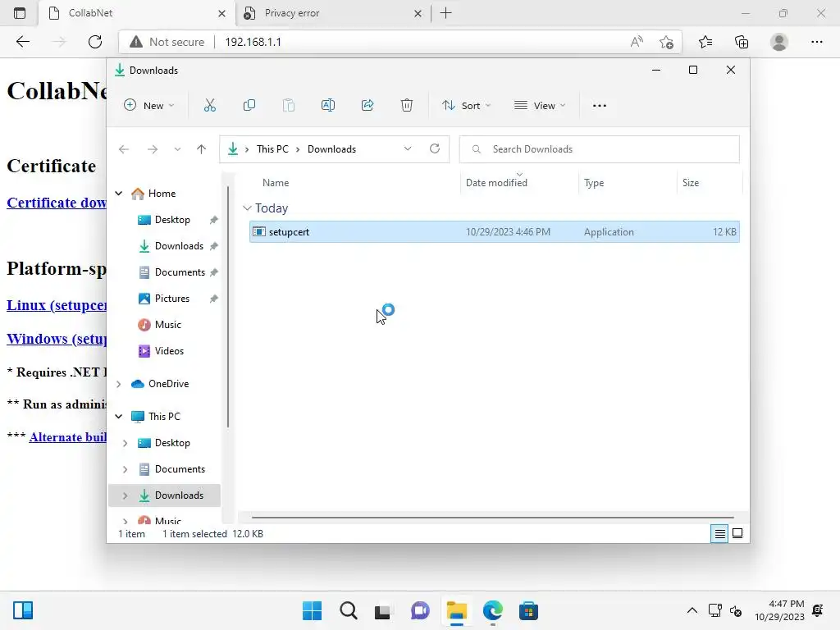The height and width of the screenshot is (630, 840).
Task: Sort by Size column header
Action: click(691, 183)
